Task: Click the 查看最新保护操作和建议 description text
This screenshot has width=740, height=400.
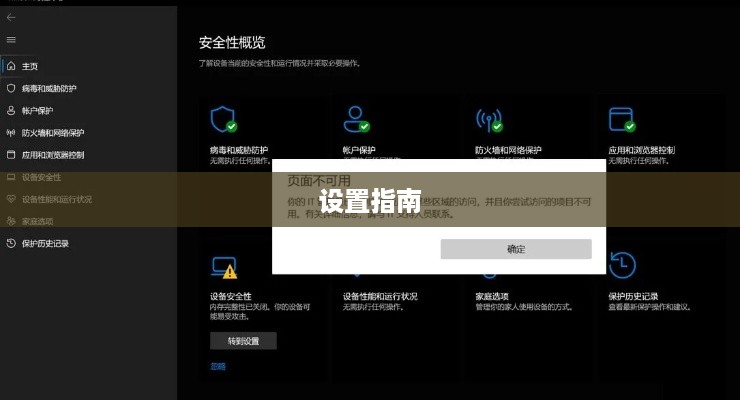Action: pos(649,307)
